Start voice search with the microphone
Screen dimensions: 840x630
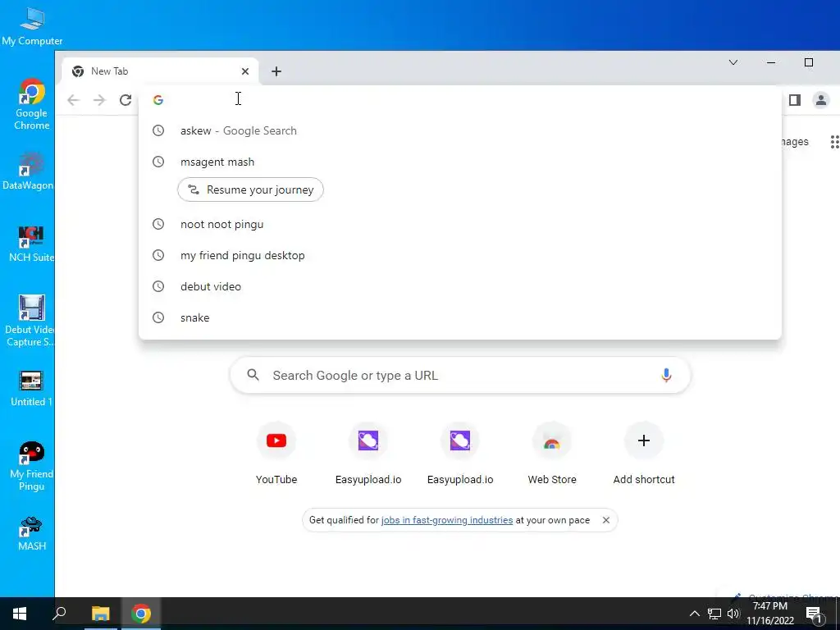(x=666, y=375)
